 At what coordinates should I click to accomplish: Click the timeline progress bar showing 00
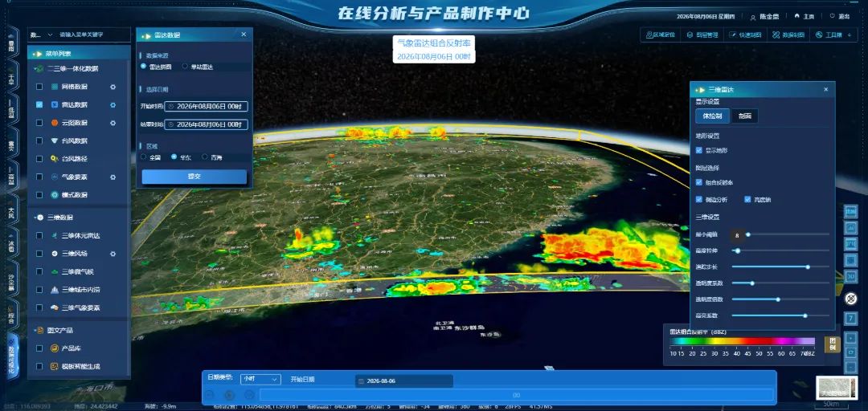516,395
